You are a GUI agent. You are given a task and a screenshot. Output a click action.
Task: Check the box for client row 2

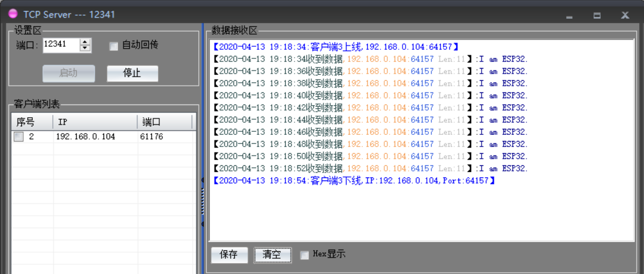tap(18, 137)
